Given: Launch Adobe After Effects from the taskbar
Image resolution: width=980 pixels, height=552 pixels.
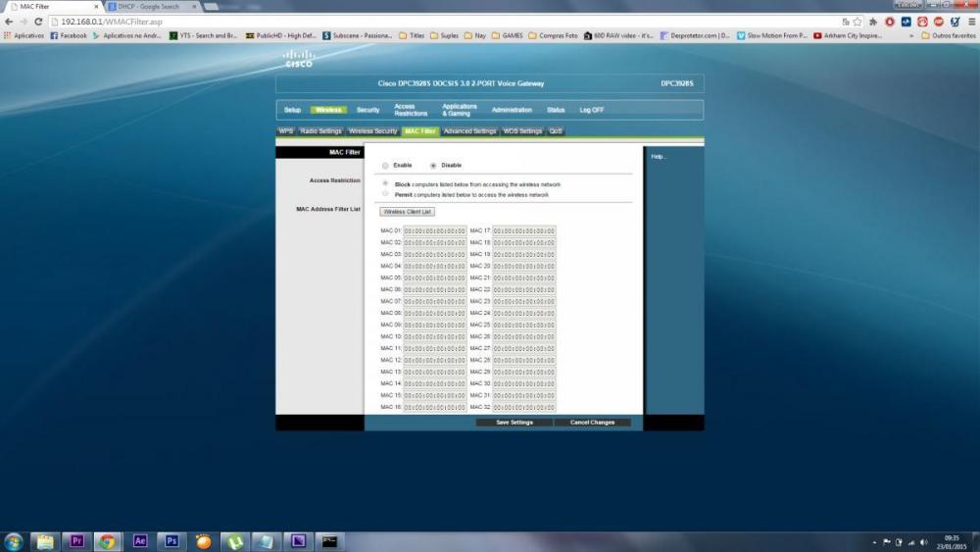Looking at the screenshot, I should pos(139,541).
